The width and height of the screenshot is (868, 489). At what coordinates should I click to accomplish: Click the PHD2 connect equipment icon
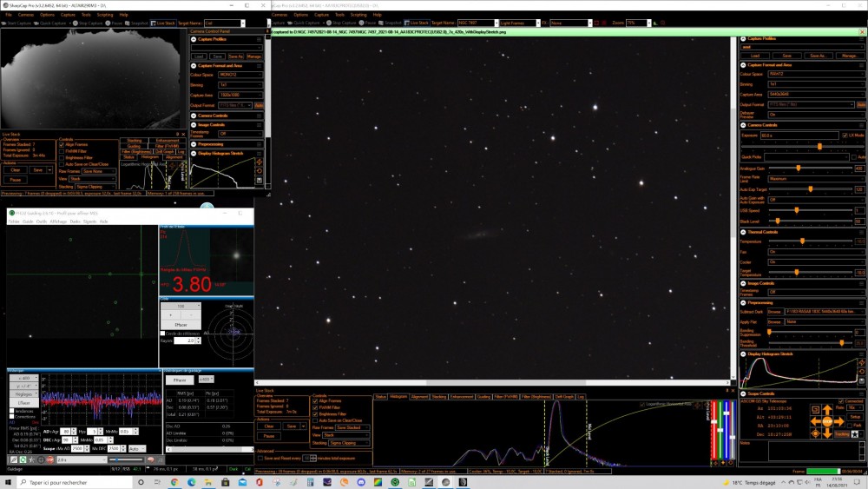[13, 459]
